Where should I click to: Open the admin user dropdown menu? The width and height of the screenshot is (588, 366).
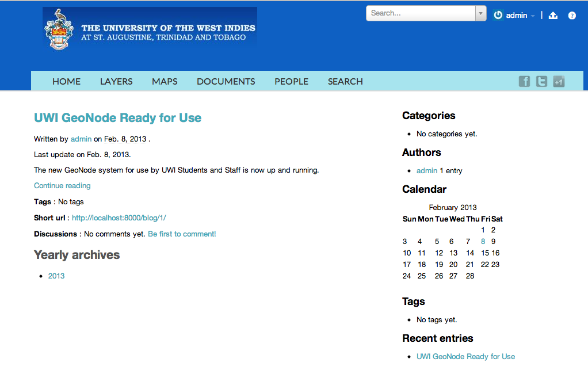coord(520,16)
